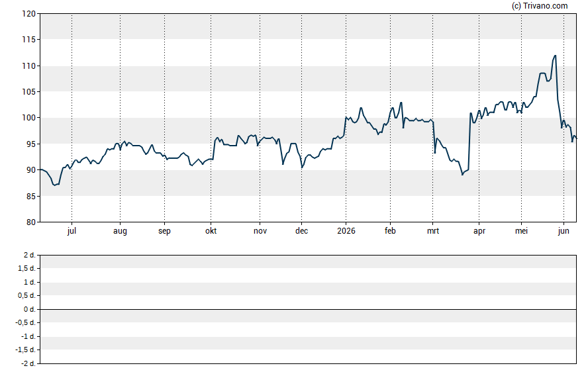This screenshot has height=374, width=588.
Task: Click the 'sep' month label
Action: click(164, 231)
